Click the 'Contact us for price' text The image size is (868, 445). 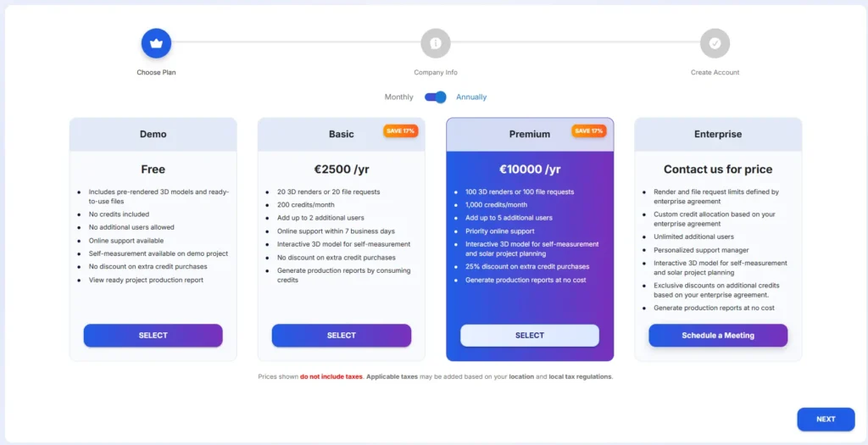[718, 170]
